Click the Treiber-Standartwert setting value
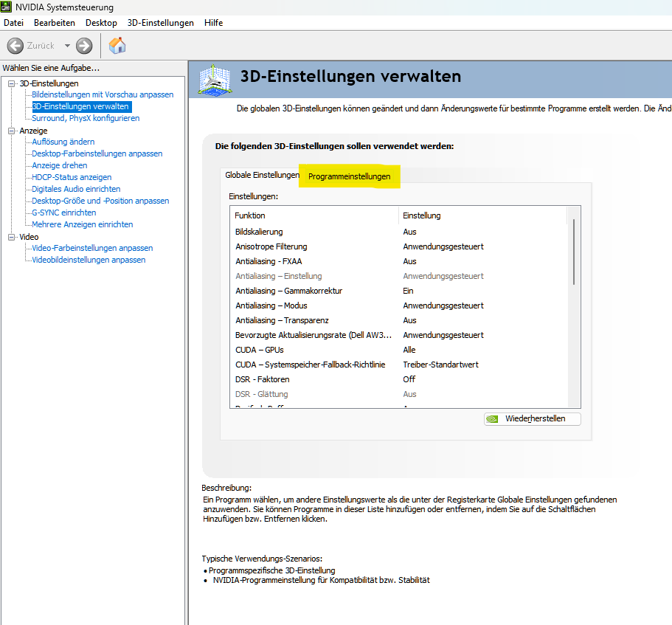The image size is (672, 625). click(x=440, y=365)
